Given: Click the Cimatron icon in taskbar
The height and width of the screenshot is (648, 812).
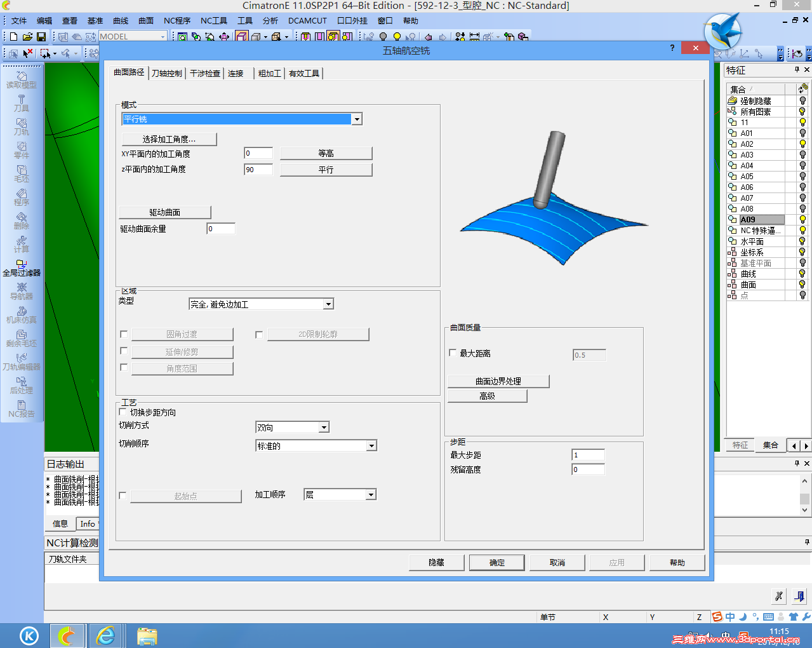Looking at the screenshot, I should coord(67,635).
